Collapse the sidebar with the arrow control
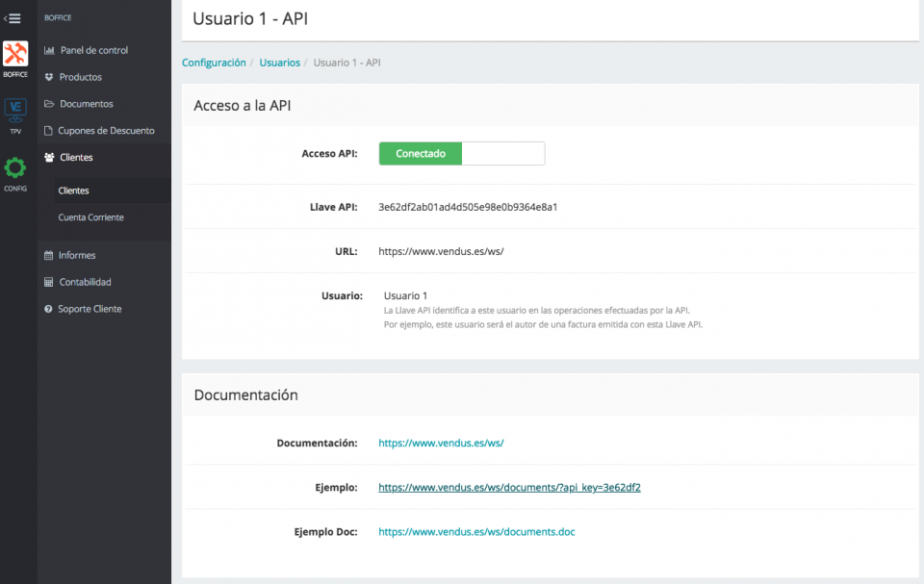924x584 pixels. pos(13,16)
